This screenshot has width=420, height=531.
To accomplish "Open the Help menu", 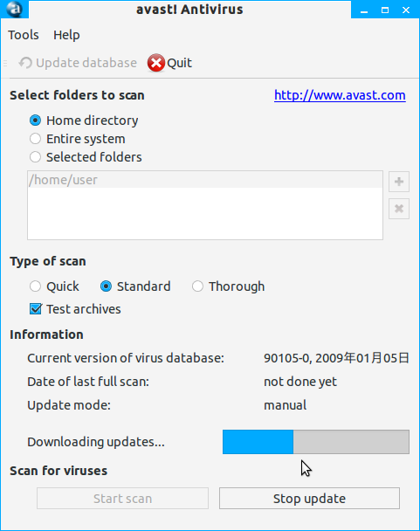I will (x=66, y=35).
